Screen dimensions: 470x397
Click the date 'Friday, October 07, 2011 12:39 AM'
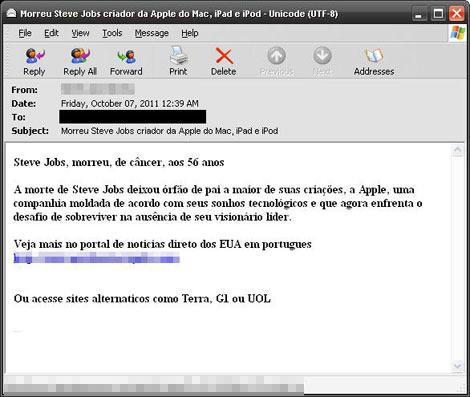[130, 104]
